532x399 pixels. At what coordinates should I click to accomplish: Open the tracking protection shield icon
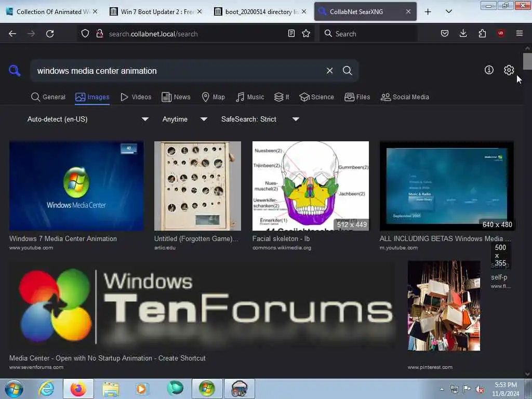[x=85, y=34]
